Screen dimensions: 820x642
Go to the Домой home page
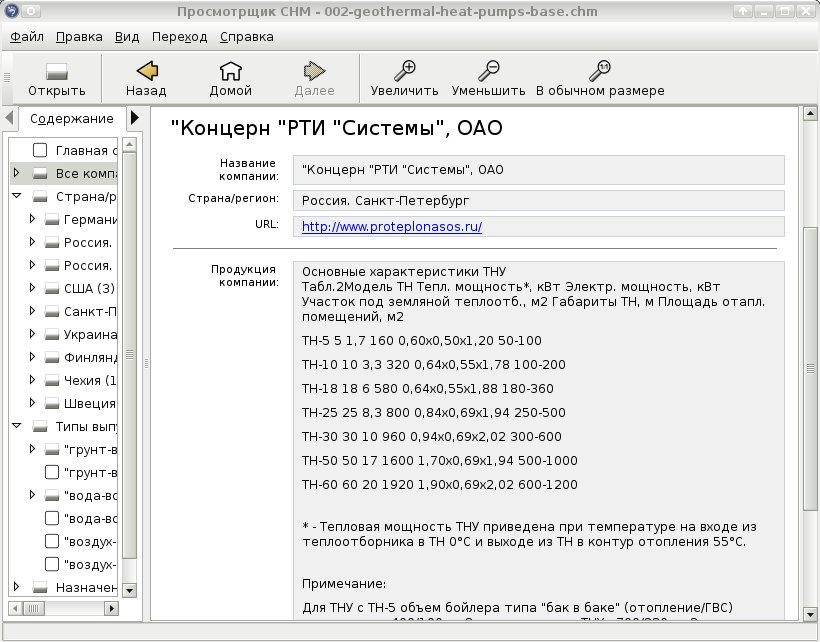(x=230, y=71)
